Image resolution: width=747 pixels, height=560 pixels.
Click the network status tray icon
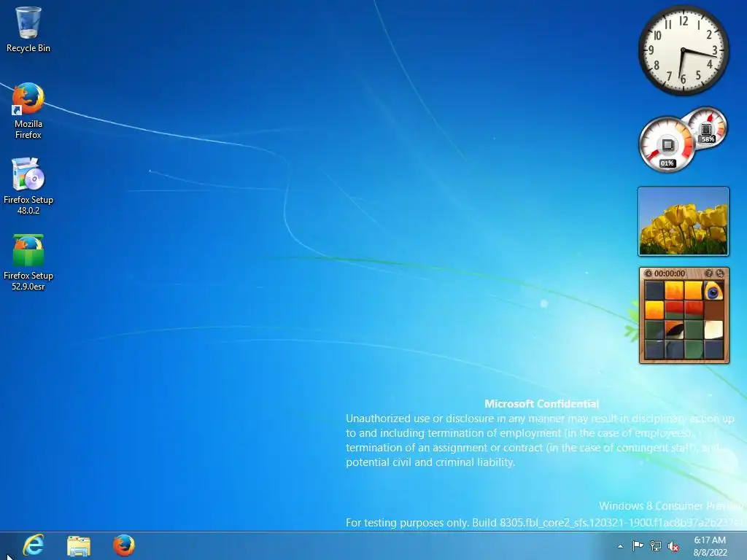656,546
